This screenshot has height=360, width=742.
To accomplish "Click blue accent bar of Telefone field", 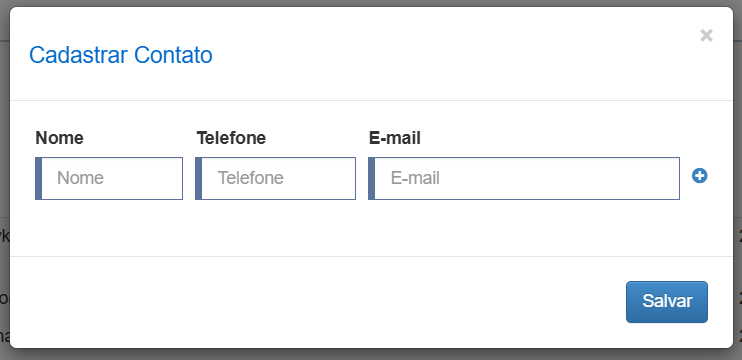I will [x=198, y=178].
